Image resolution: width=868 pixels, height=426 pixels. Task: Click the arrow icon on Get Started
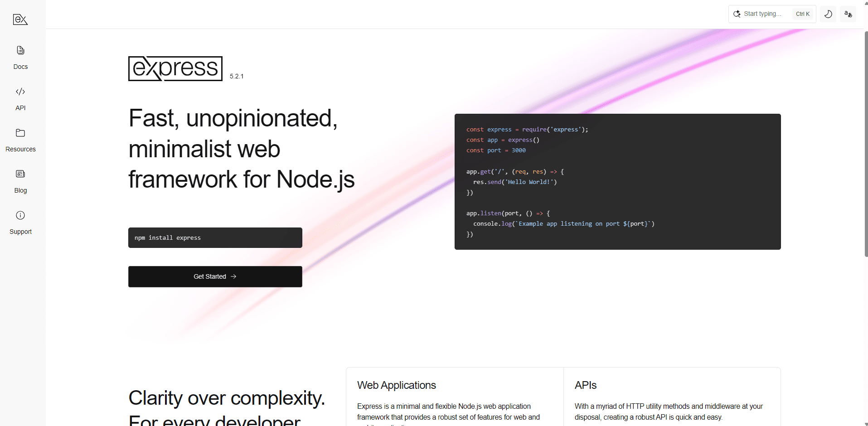(233, 276)
